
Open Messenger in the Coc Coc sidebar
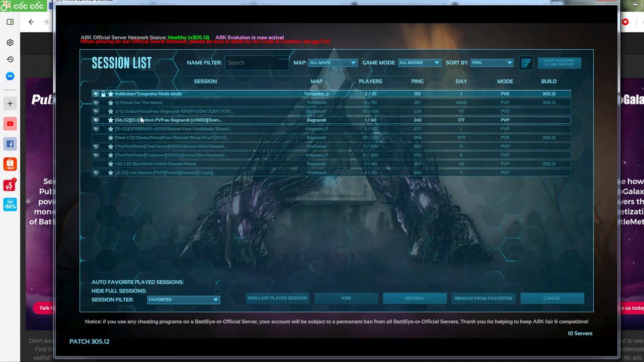10,76
